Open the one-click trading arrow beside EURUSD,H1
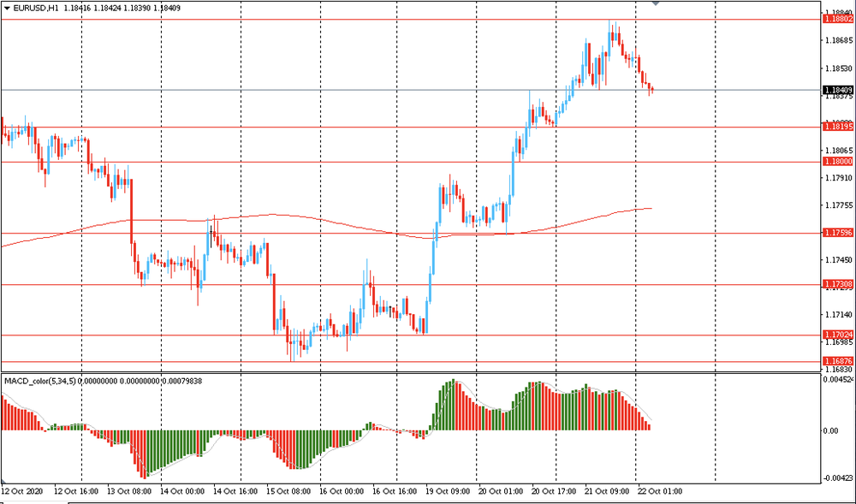 click(x=7, y=9)
